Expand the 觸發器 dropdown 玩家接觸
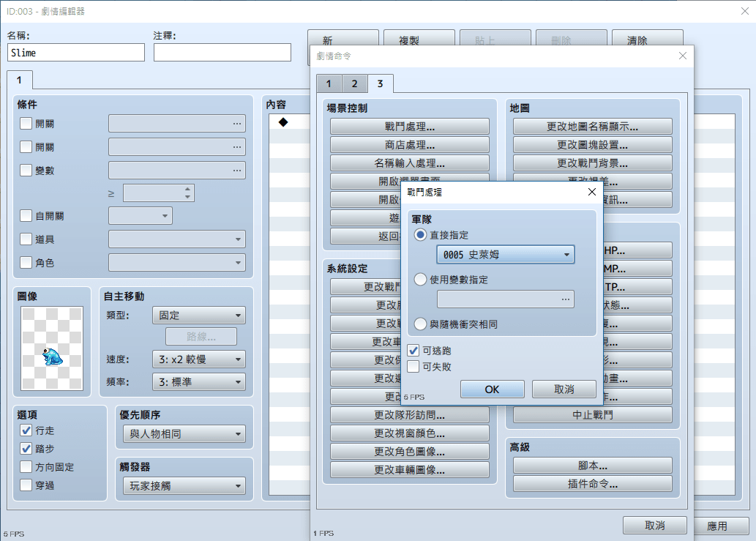 (x=183, y=486)
